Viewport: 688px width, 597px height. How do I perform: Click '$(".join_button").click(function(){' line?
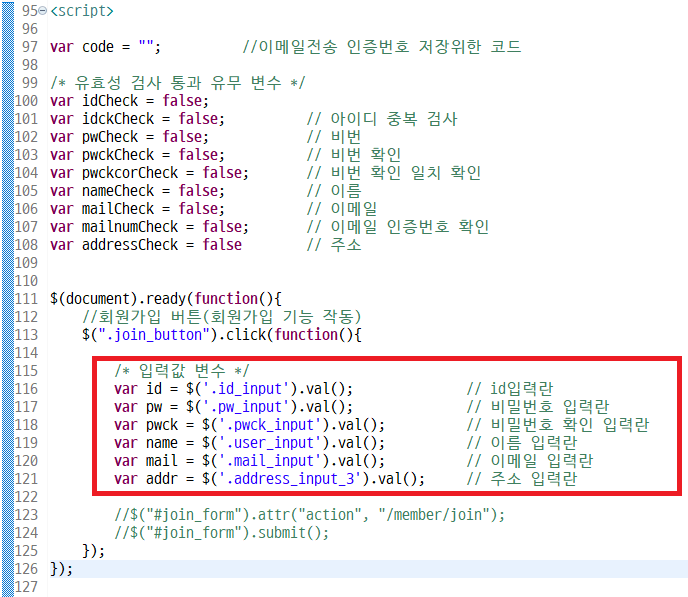(222, 334)
